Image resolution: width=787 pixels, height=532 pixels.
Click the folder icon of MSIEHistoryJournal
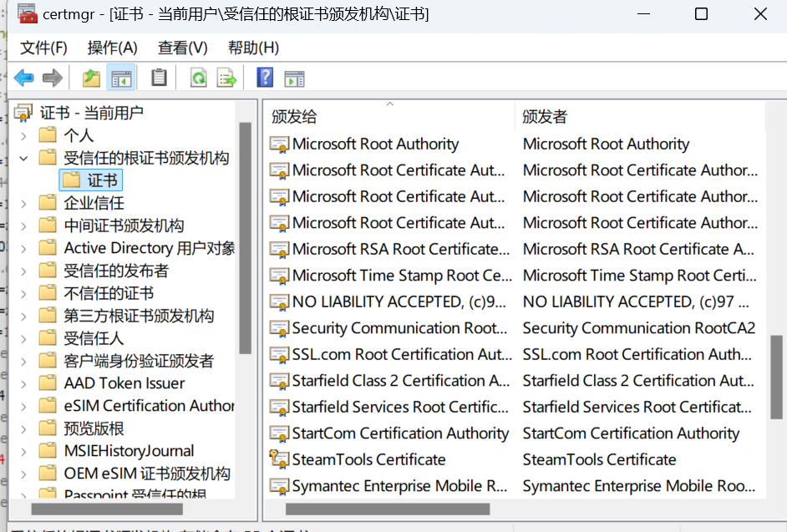click(48, 451)
